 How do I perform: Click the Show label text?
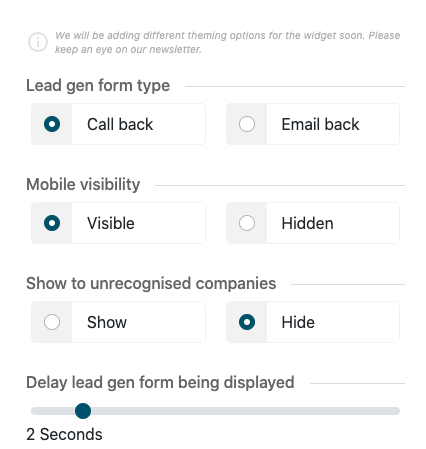[107, 322]
